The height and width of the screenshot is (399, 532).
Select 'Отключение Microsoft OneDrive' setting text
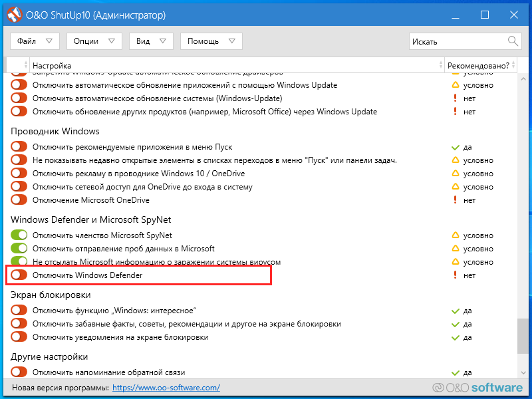pyautogui.click(x=91, y=200)
